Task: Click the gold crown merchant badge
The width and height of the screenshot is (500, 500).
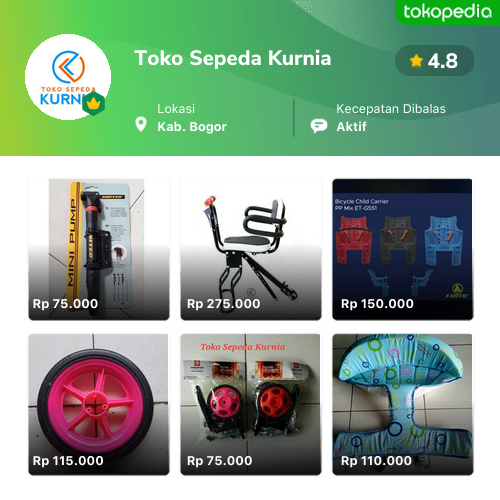Action: pyautogui.click(x=94, y=104)
